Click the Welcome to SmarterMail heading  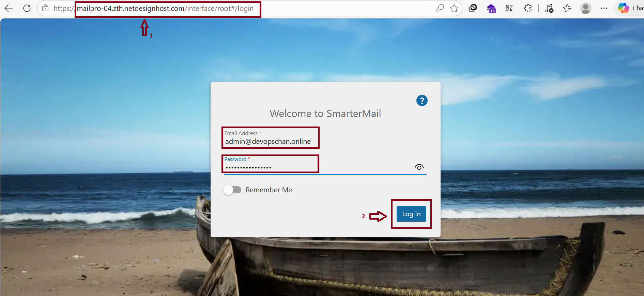coord(325,114)
